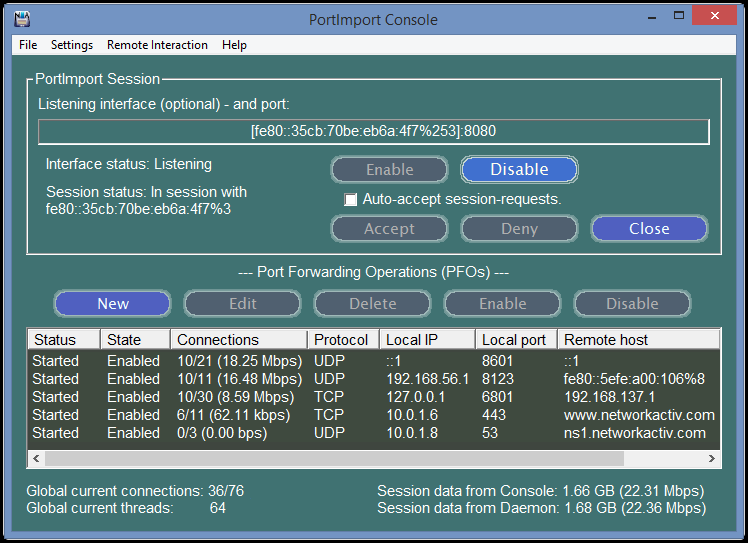Screen dimensions: 748x543
Task: Click the listening interface address field
Action: point(373,131)
